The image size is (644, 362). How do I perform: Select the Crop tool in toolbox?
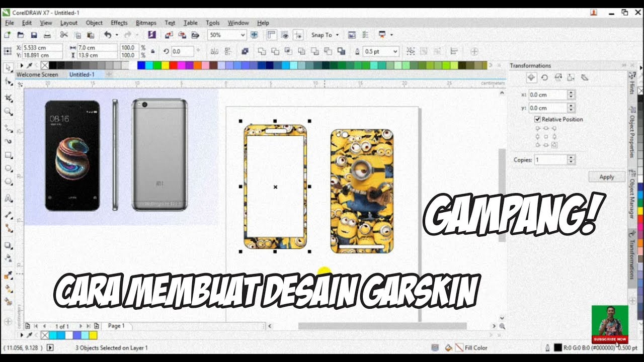[x=8, y=98]
